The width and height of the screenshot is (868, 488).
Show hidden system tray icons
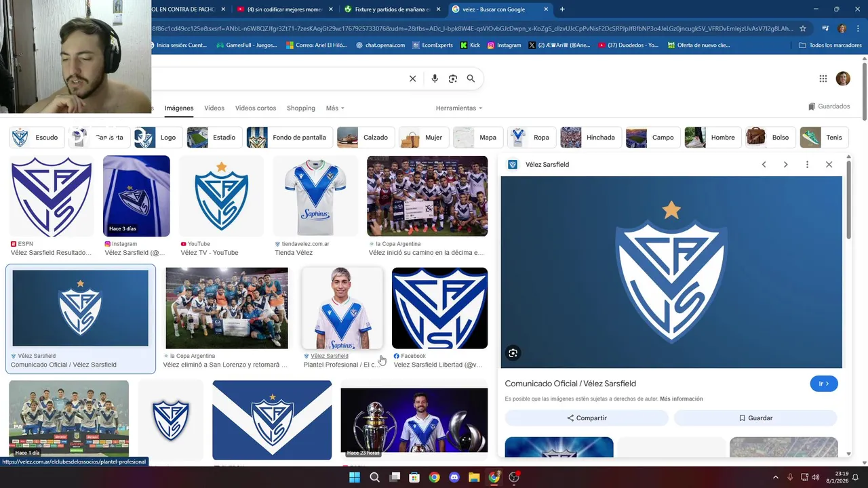tap(776, 477)
